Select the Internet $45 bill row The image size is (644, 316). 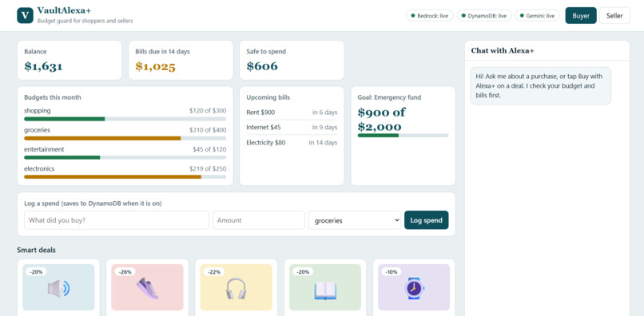(x=292, y=127)
